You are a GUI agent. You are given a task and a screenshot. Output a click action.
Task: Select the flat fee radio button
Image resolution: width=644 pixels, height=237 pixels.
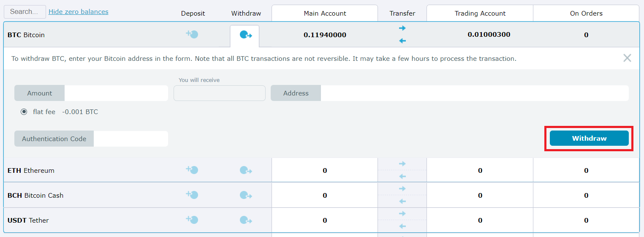pos(24,112)
